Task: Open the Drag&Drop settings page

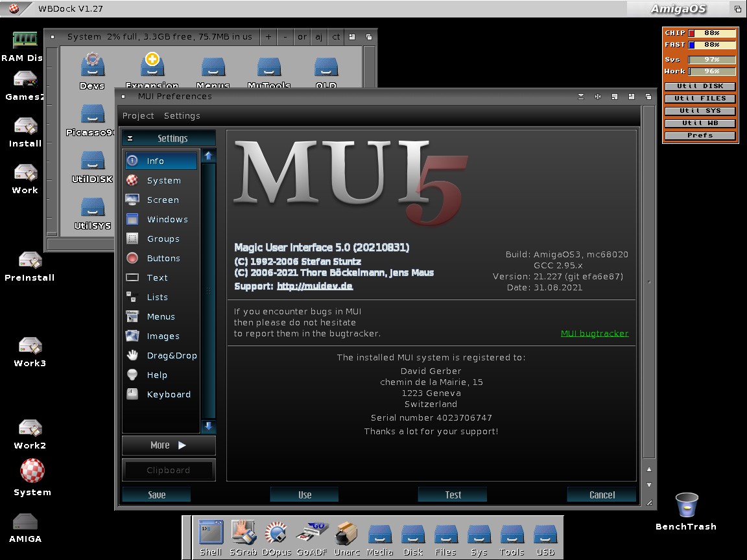Action: 161,356
